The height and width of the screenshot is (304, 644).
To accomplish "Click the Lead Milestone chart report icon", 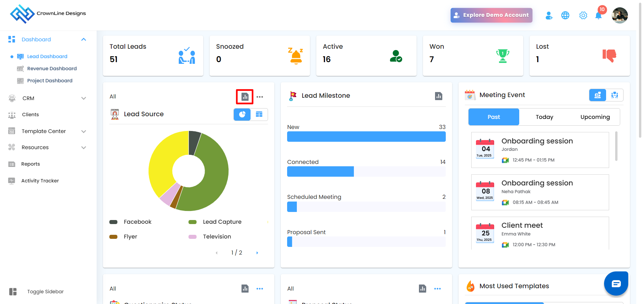I will click(438, 96).
